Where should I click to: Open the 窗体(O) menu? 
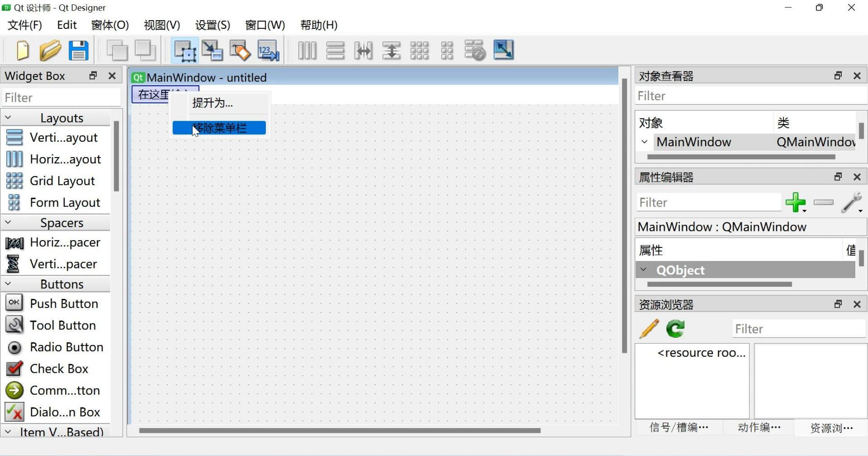(x=110, y=25)
